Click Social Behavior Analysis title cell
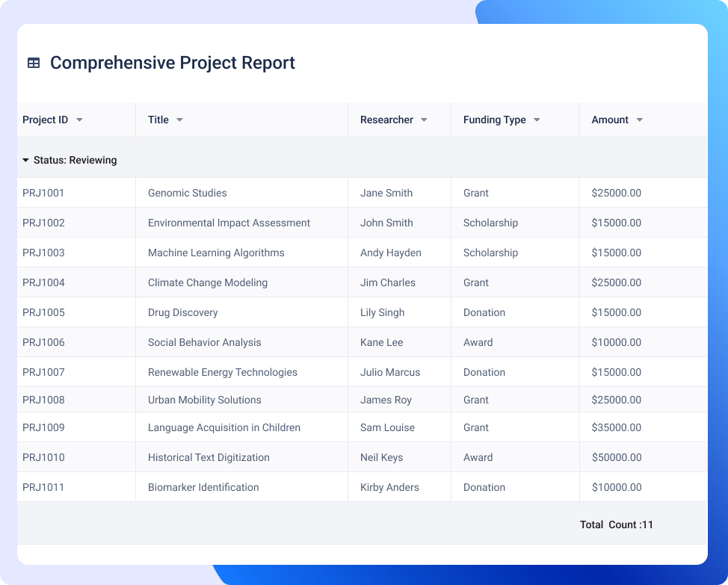The width and height of the screenshot is (728, 585). click(204, 342)
